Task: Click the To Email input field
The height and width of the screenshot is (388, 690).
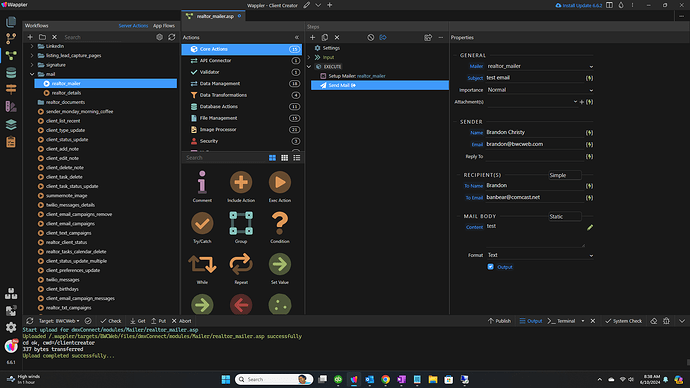Action: (x=534, y=198)
